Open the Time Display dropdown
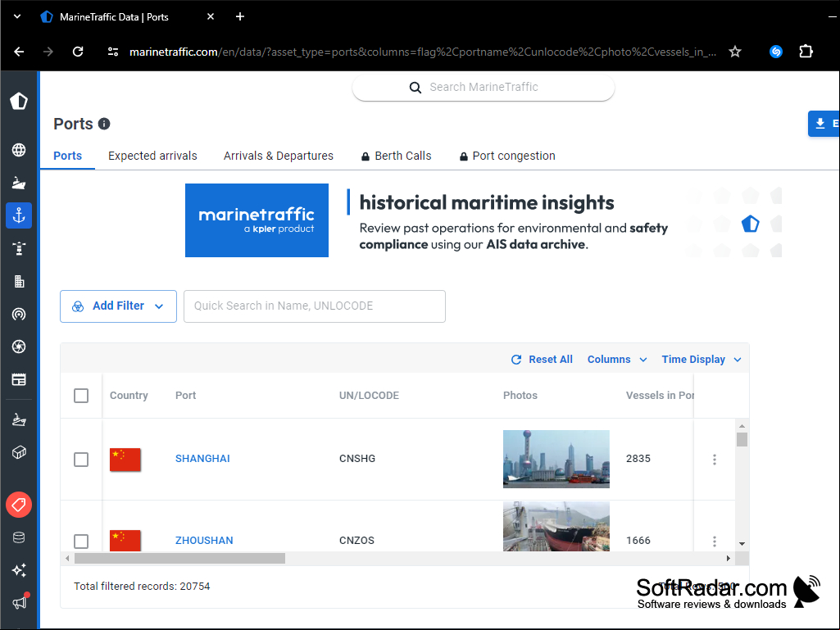 coord(702,360)
